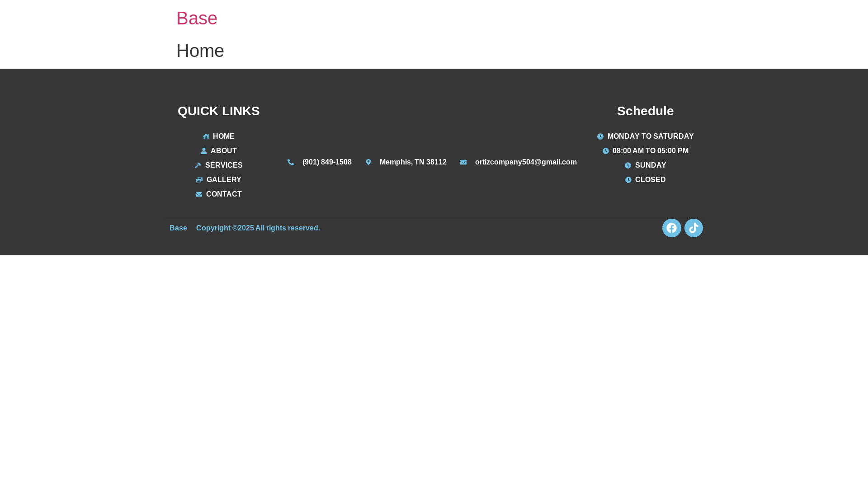Click the SUNDAY schedule text

tap(651, 165)
